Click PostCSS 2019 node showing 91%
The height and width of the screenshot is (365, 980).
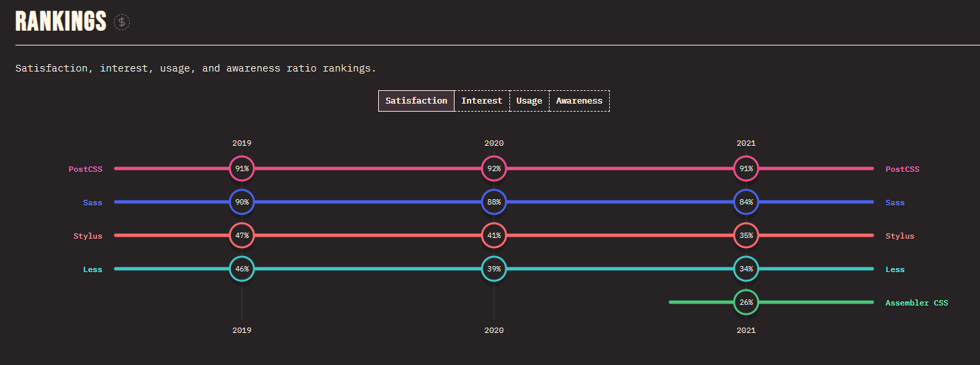pos(242,168)
